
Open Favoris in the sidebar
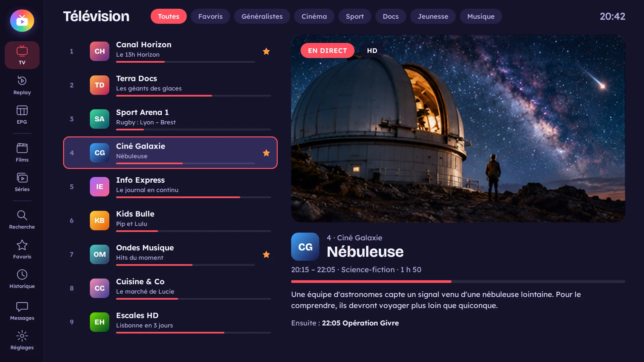[x=22, y=249]
